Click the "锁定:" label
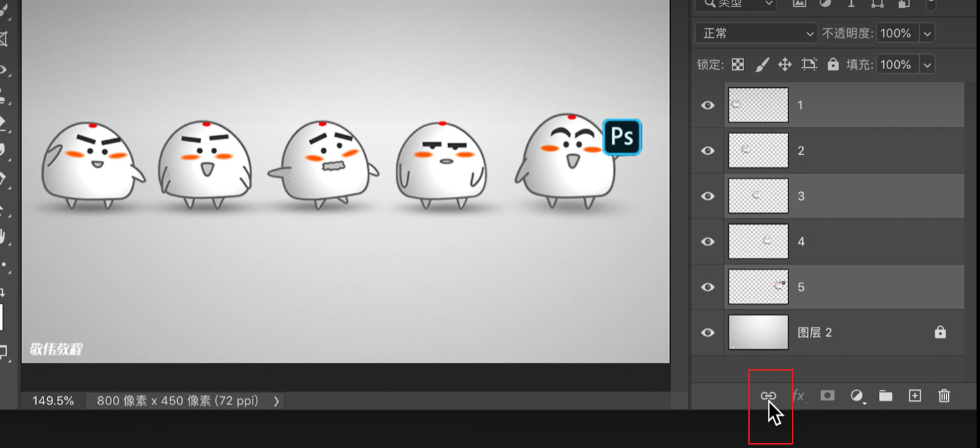This screenshot has height=448, width=980. pyautogui.click(x=710, y=64)
